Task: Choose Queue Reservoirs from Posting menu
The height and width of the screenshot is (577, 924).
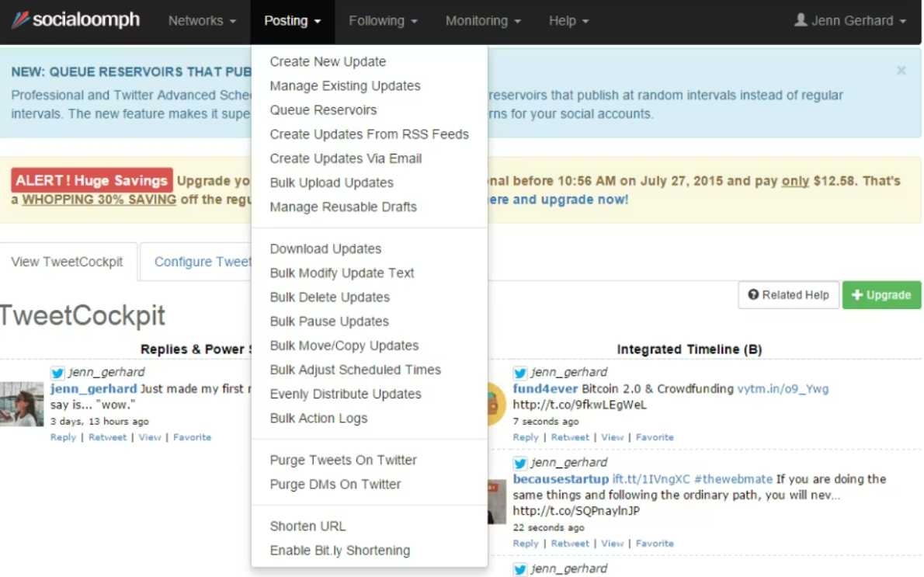Action: (323, 110)
